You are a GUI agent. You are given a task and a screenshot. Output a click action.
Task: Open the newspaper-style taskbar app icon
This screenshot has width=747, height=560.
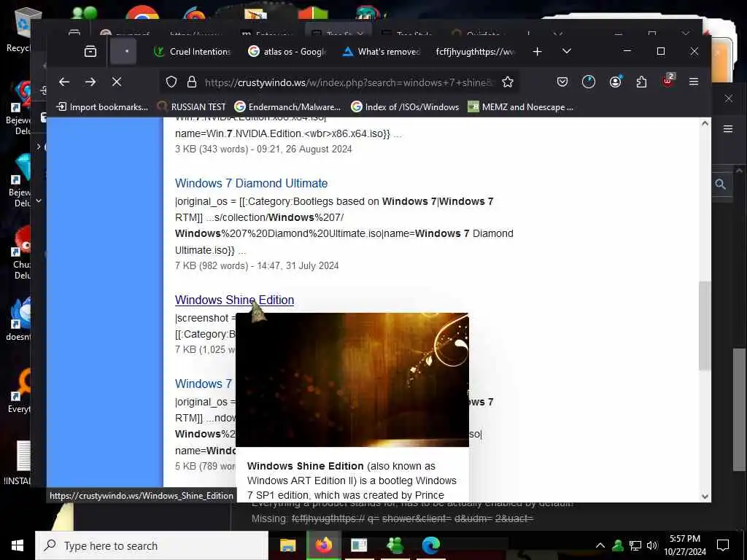pos(359,545)
